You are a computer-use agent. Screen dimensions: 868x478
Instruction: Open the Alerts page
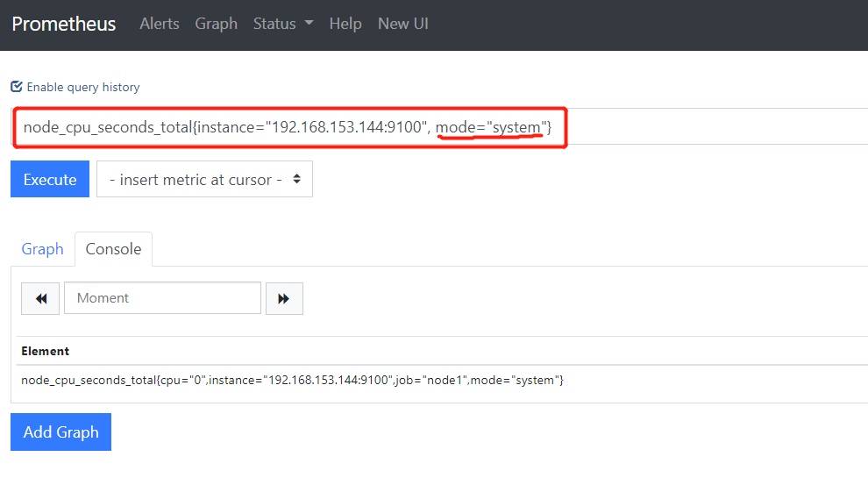tap(160, 24)
